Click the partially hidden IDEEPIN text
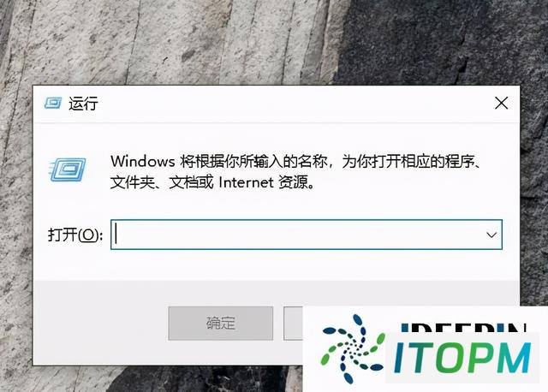548x392 pixels. [463, 328]
